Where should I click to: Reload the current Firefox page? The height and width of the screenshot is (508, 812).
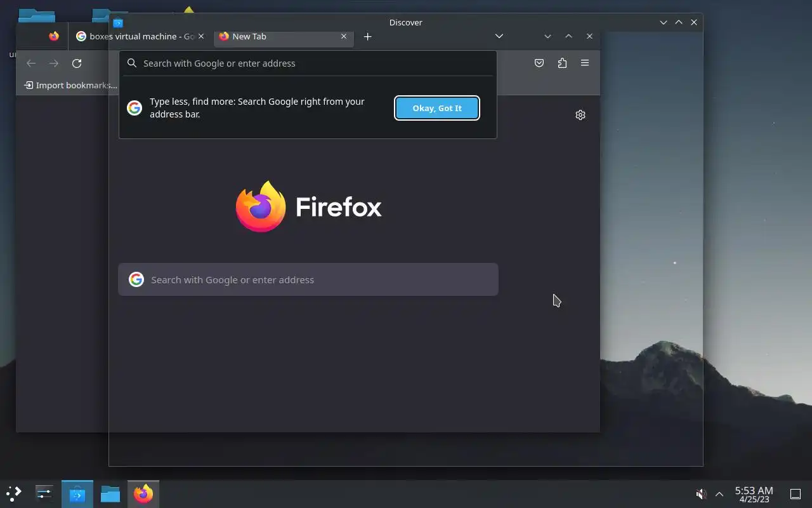[77, 63]
